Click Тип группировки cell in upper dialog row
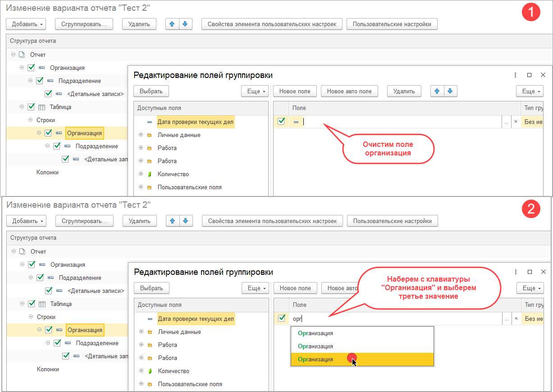 point(532,122)
